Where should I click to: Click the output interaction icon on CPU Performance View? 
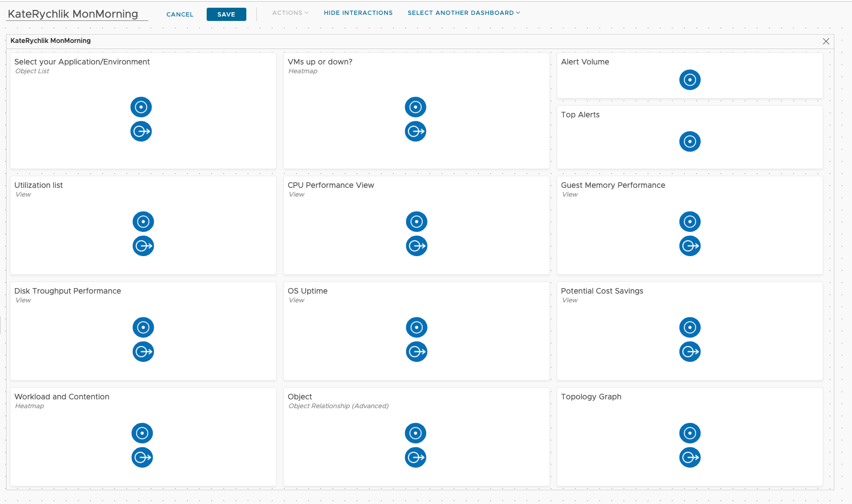[416, 246]
